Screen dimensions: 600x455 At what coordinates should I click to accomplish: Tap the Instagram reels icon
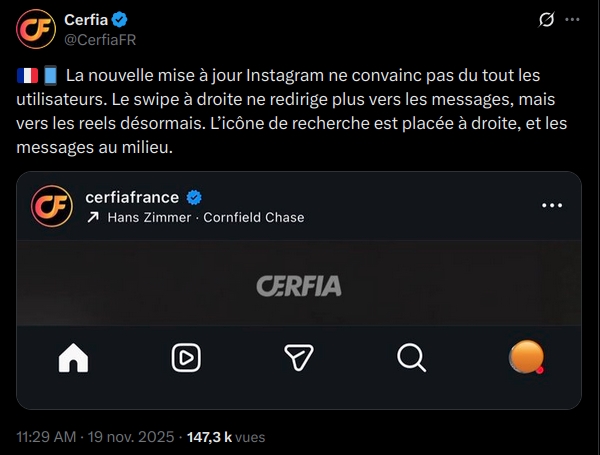click(x=185, y=357)
